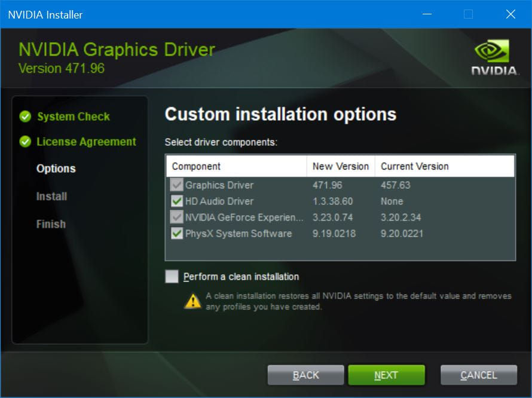The height and width of the screenshot is (398, 532).
Task: Click the Finish step in the sidebar
Action: coord(50,224)
